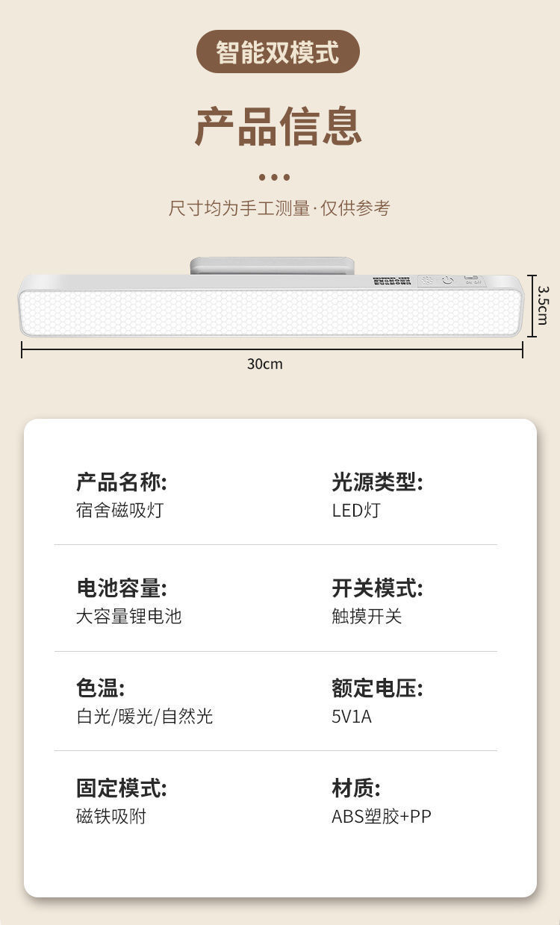This screenshot has height=925, width=560.
Task: Click the label sticker on the lamp top
Action: click(392, 281)
